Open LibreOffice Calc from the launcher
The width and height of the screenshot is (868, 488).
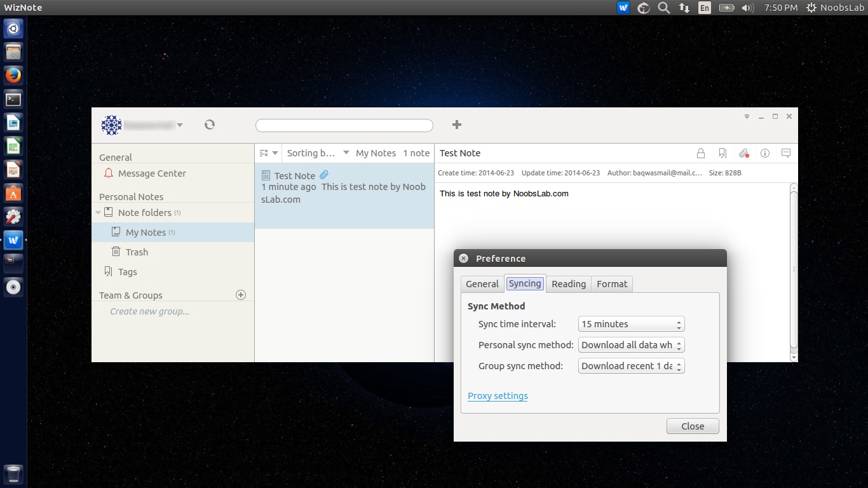pyautogui.click(x=13, y=146)
